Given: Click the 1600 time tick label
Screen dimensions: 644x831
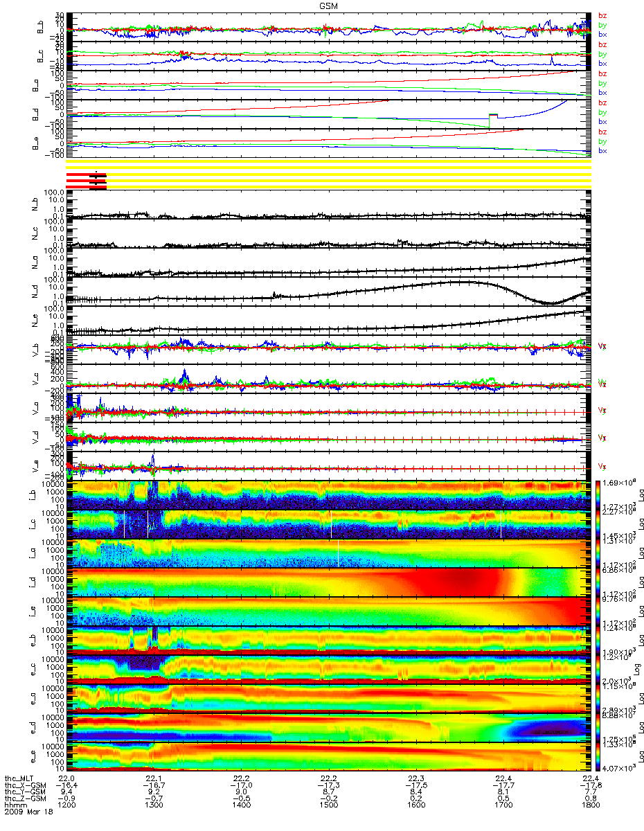Looking at the screenshot, I should [x=415, y=804].
